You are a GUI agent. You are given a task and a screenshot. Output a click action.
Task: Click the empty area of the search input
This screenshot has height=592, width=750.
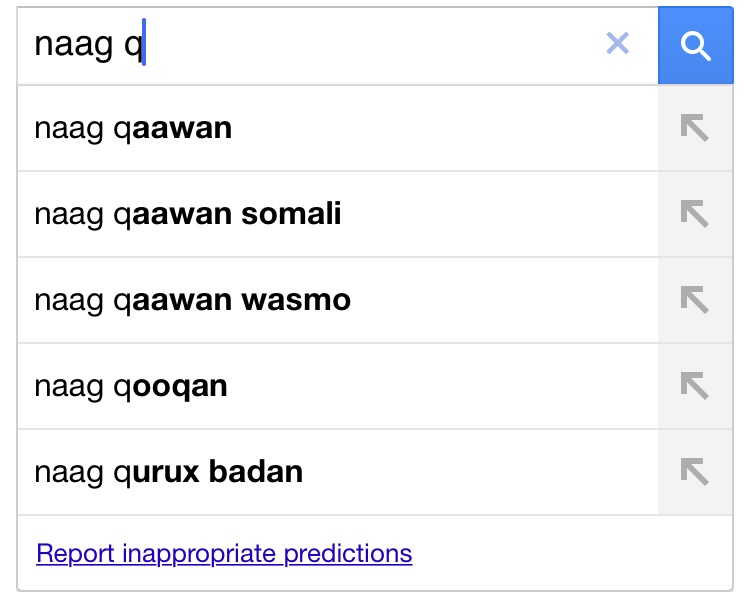pyautogui.click(x=373, y=45)
